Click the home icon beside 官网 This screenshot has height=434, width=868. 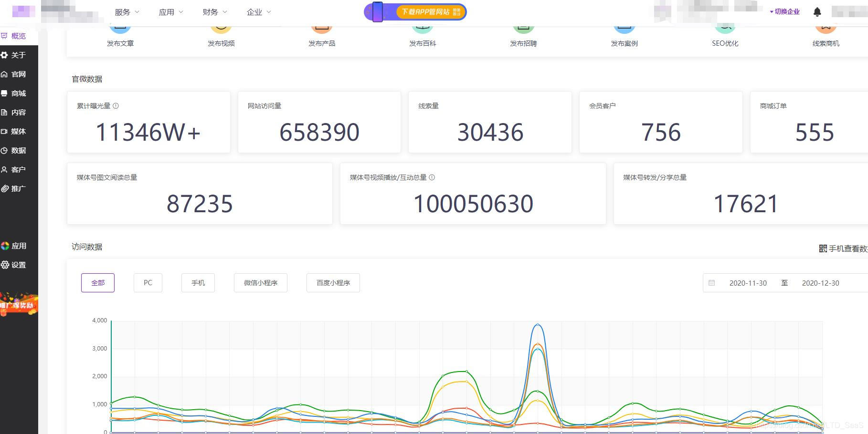pos(4,74)
